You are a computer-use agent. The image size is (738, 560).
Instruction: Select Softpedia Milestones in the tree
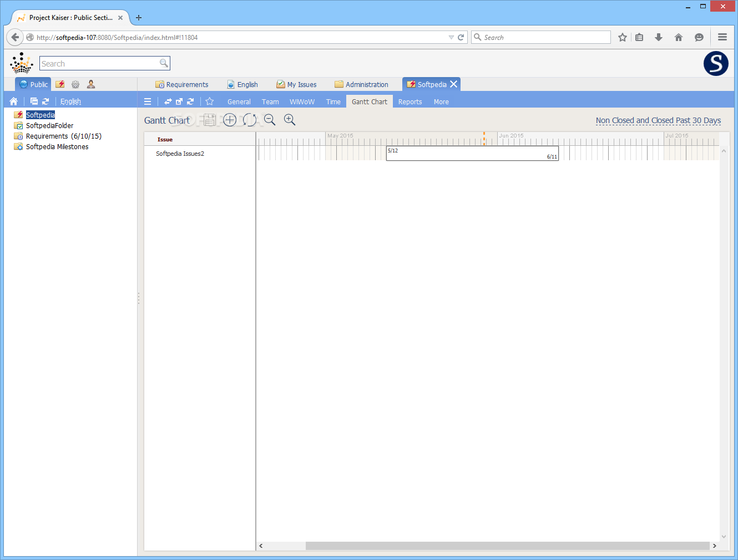tap(57, 146)
